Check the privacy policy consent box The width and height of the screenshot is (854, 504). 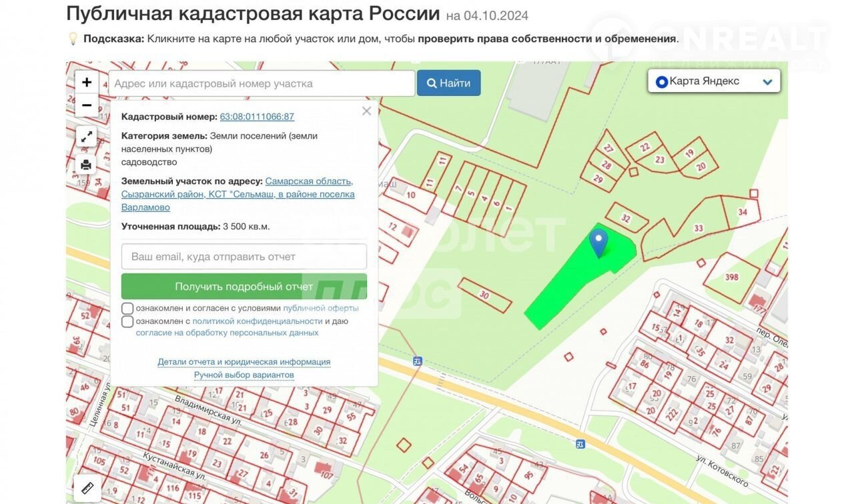(127, 322)
